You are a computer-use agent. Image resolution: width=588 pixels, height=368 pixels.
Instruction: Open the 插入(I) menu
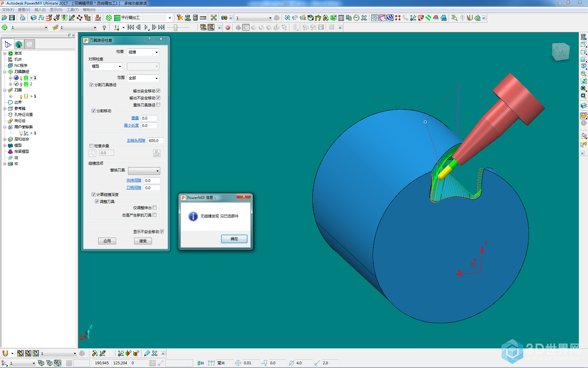pyautogui.click(x=40, y=10)
